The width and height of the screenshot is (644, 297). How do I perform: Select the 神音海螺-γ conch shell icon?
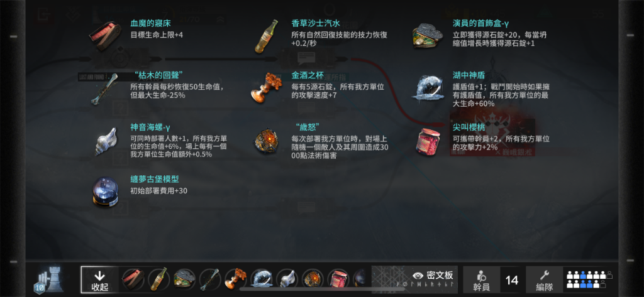(x=105, y=140)
